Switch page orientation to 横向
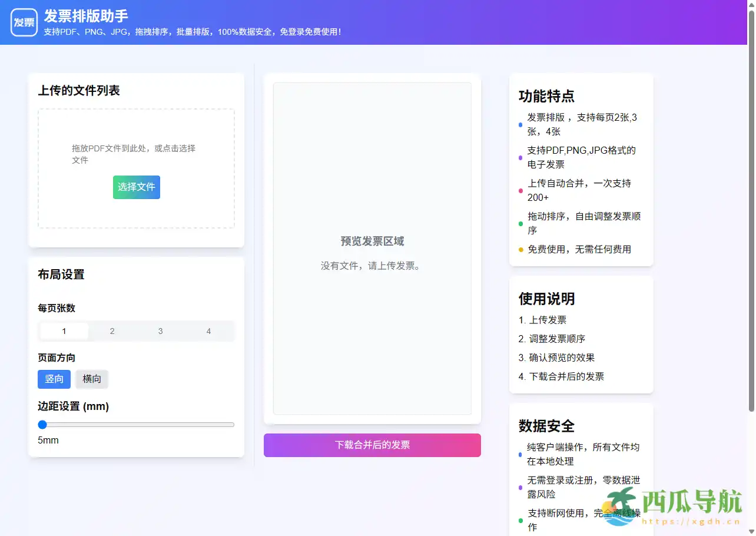This screenshot has width=756, height=536. 92,379
